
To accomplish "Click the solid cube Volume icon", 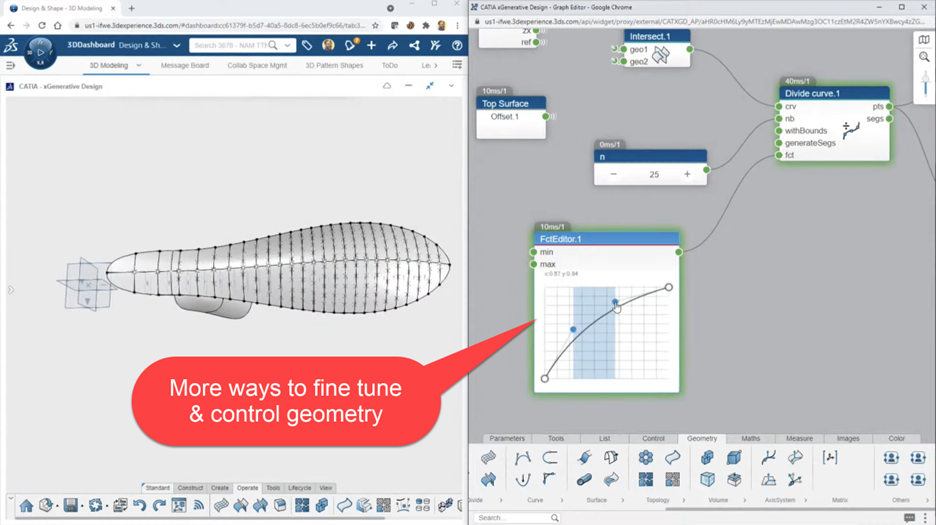I will (734, 458).
